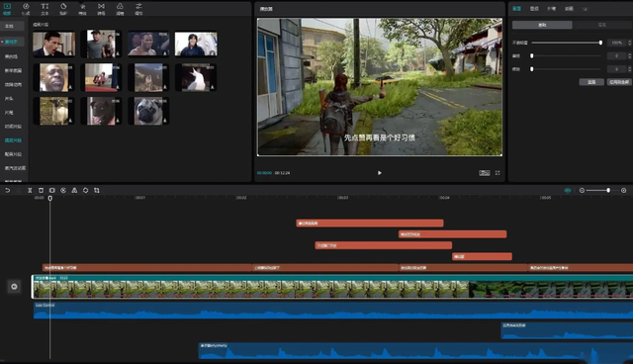Enter fullscreen preview mode

click(x=497, y=173)
